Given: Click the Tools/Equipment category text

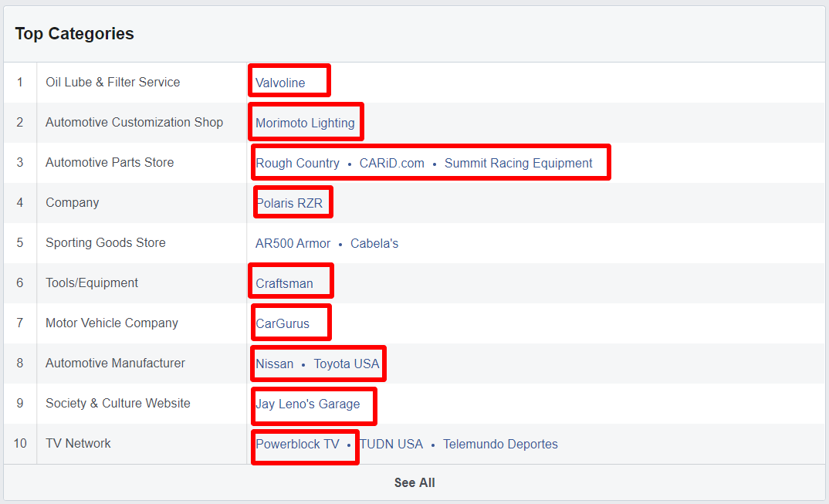Looking at the screenshot, I should point(92,283).
